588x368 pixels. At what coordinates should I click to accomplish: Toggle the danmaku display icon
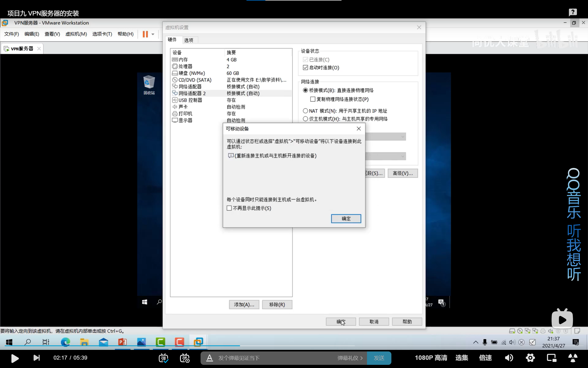(163, 358)
